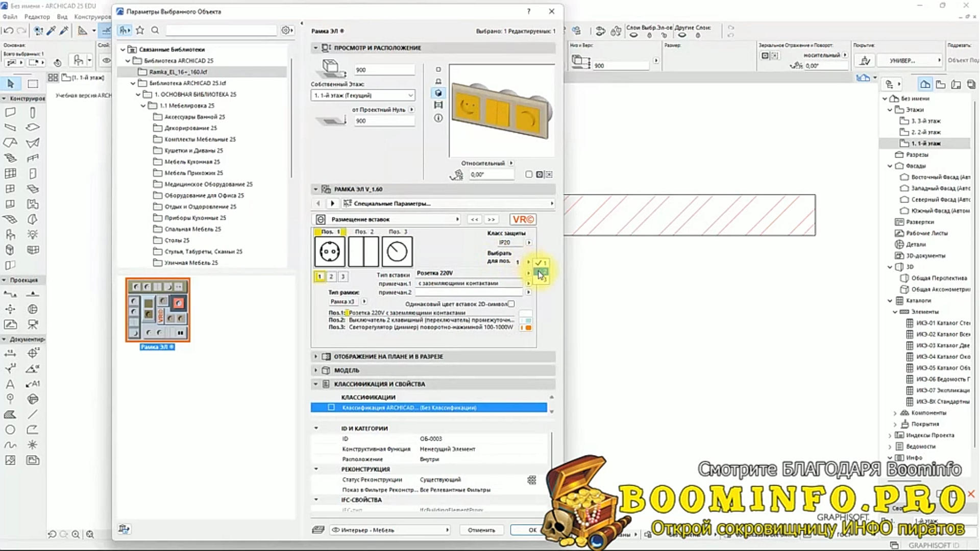This screenshot has height=551, width=980.
Task: Open the favorites star in the dialog
Action: (140, 31)
